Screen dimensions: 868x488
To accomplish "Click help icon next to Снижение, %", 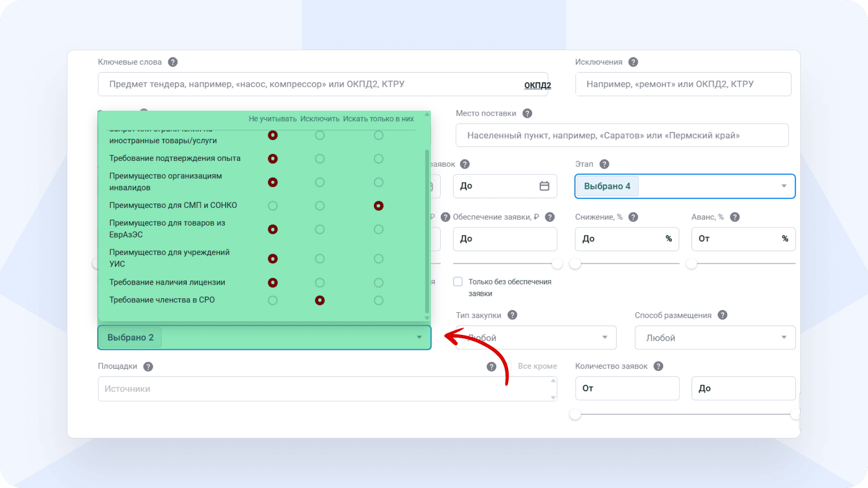I will tap(633, 217).
